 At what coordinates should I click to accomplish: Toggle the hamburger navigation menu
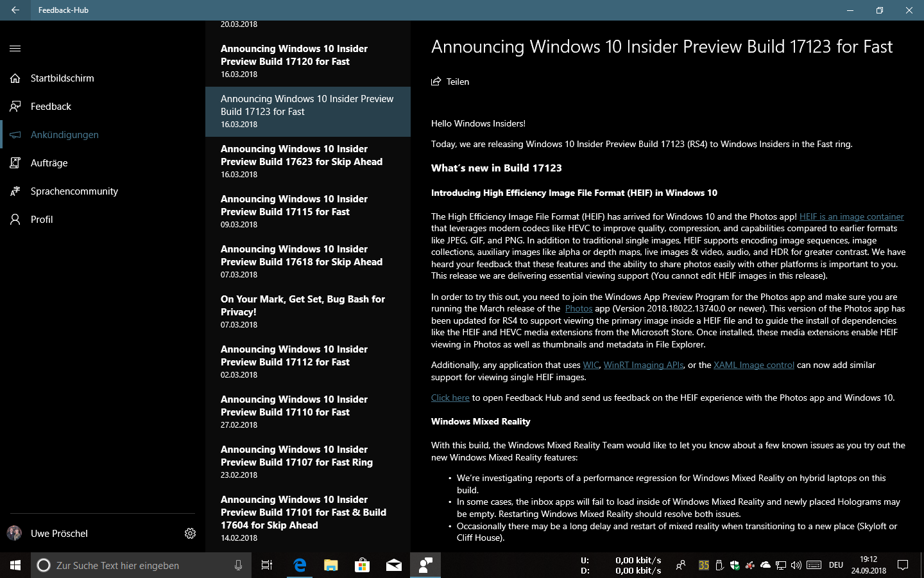pyautogui.click(x=15, y=48)
